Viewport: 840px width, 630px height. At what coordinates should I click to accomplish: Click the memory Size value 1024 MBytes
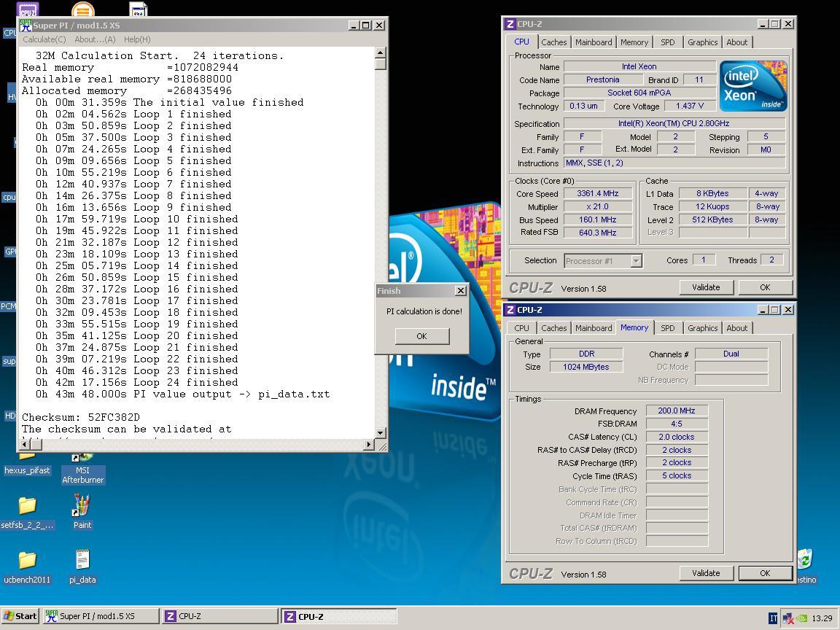point(586,367)
